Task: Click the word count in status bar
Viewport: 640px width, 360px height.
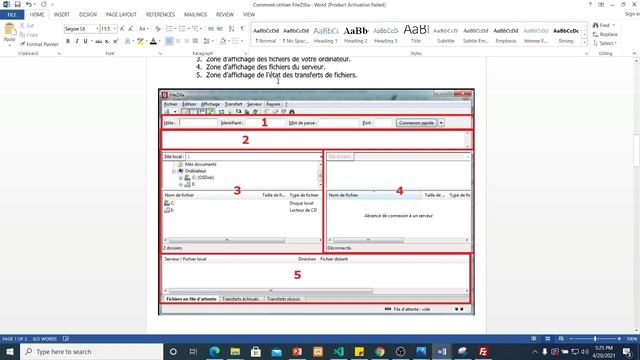Action: [x=44, y=339]
